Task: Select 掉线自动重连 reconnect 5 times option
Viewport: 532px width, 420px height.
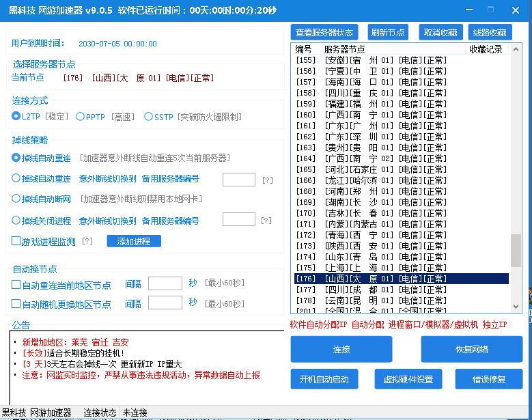Action: click(16, 158)
